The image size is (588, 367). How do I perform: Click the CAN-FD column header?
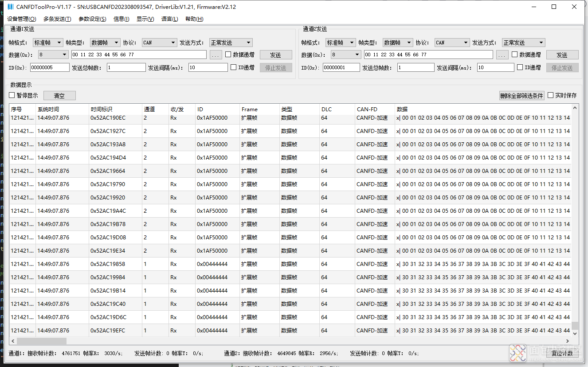(x=375, y=109)
